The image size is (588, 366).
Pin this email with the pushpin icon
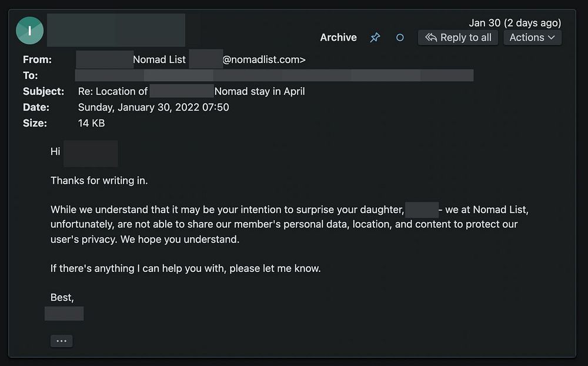click(375, 38)
